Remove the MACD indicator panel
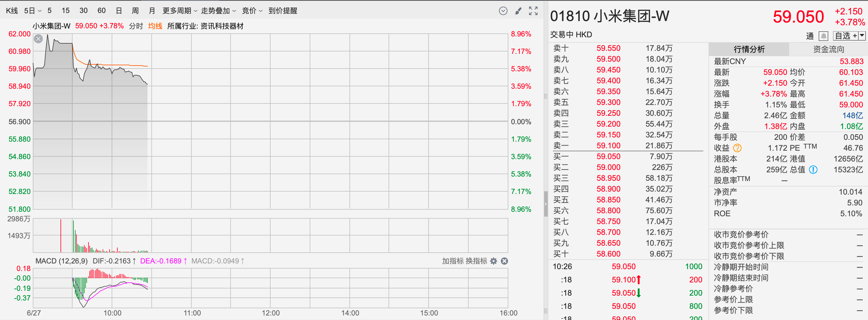 pos(504,261)
